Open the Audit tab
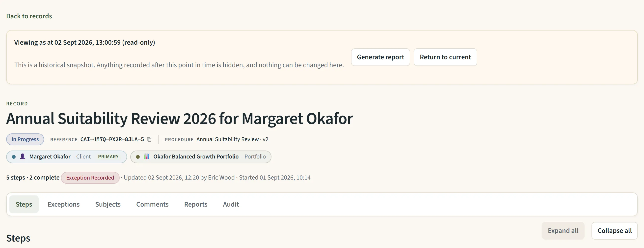Viewport: 644px width, 248px height. (231, 204)
